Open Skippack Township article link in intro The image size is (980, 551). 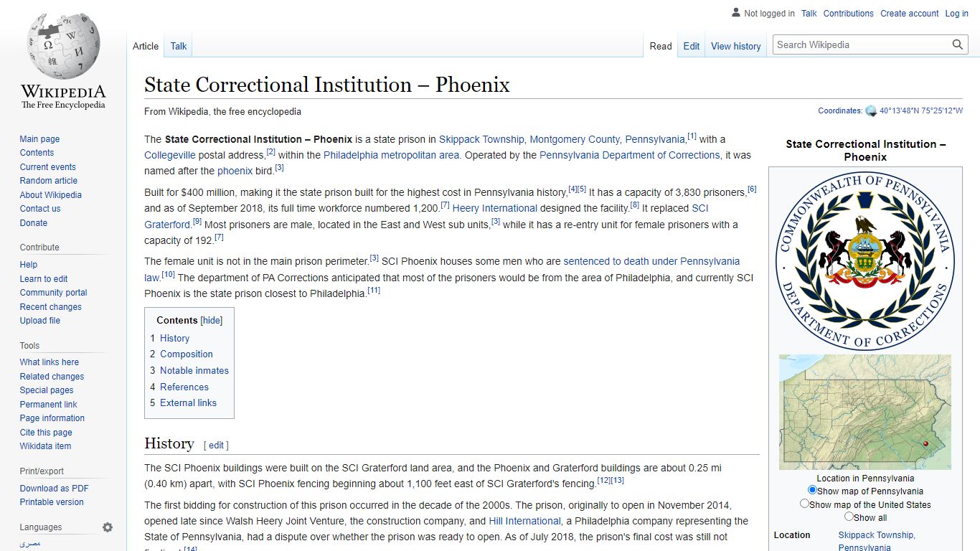(x=481, y=139)
